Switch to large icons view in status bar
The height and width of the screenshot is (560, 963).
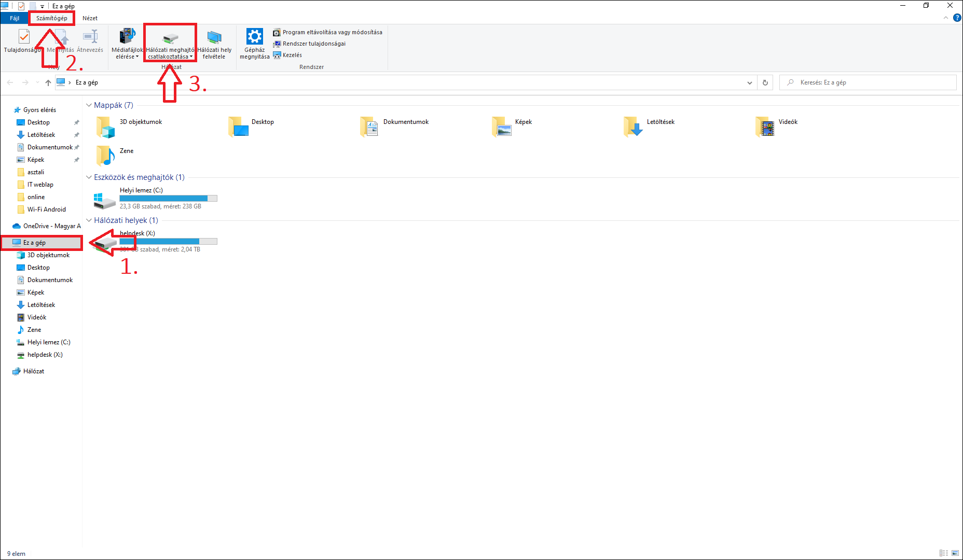click(955, 553)
